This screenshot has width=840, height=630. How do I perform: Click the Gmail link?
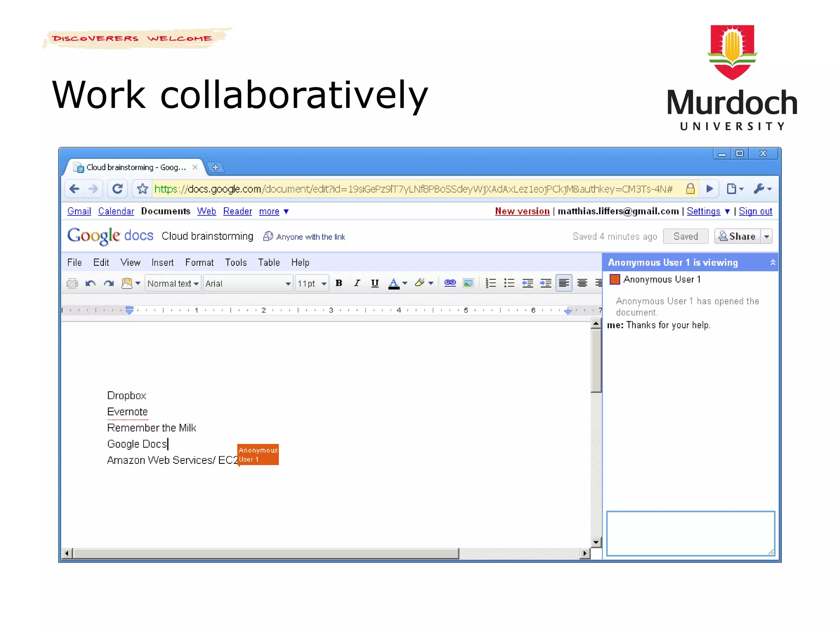(x=79, y=211)
